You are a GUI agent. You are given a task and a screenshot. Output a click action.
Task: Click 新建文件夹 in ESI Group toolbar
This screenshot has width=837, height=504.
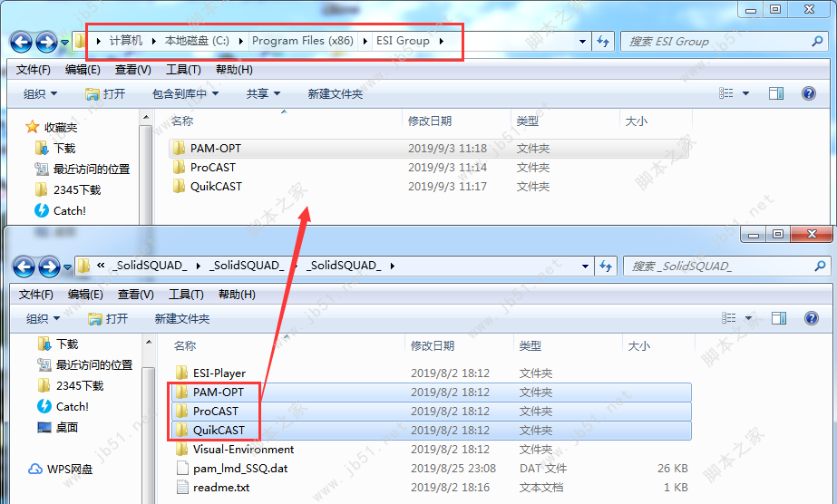click(x=336, y=94)
